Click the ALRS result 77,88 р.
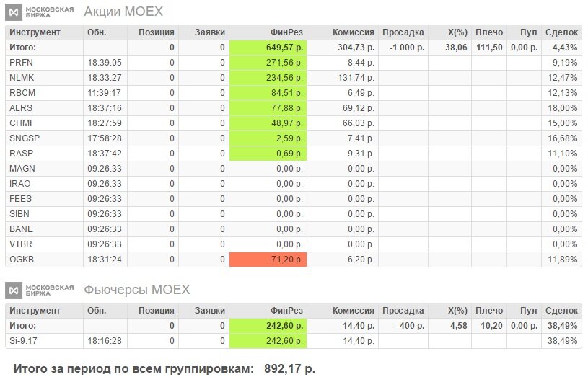This screenshot has height=377, width=588. pos(287,108)
